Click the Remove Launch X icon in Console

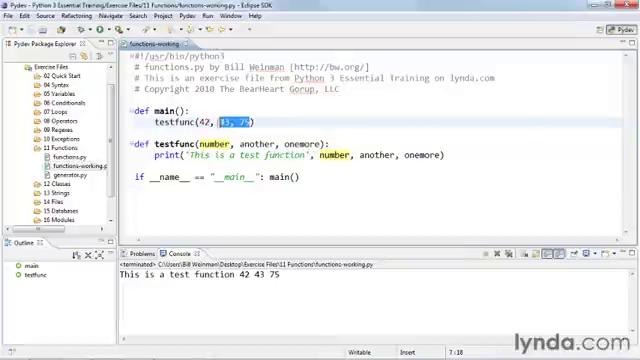[x=497, y=253]
